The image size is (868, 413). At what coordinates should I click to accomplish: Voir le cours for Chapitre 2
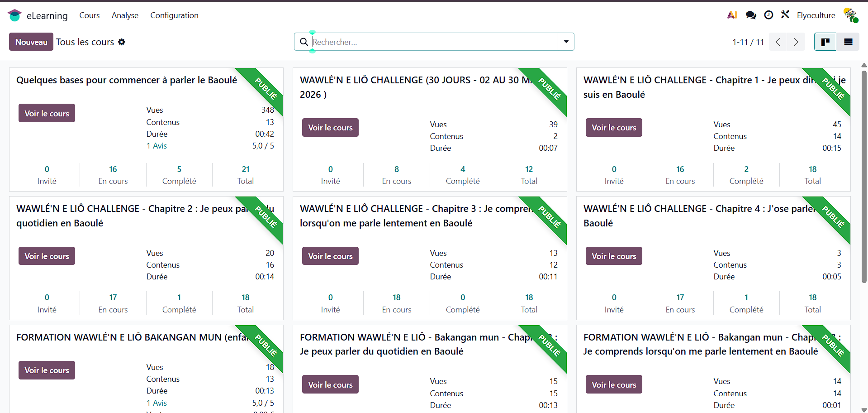[x=47, y=256]
